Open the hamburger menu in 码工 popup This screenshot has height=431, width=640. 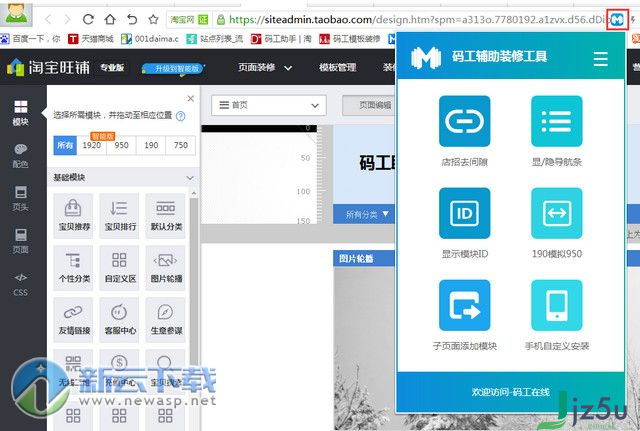tap(600, 58)
